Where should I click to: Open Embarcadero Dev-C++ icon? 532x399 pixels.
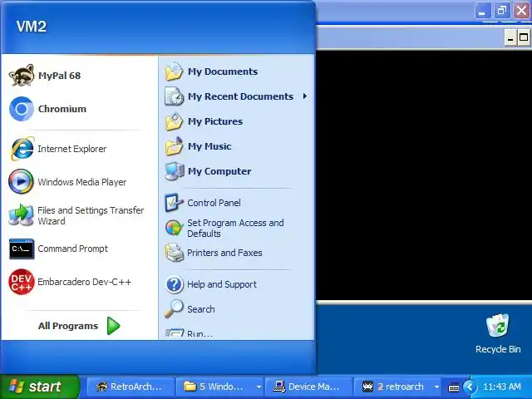pos(22,282)
